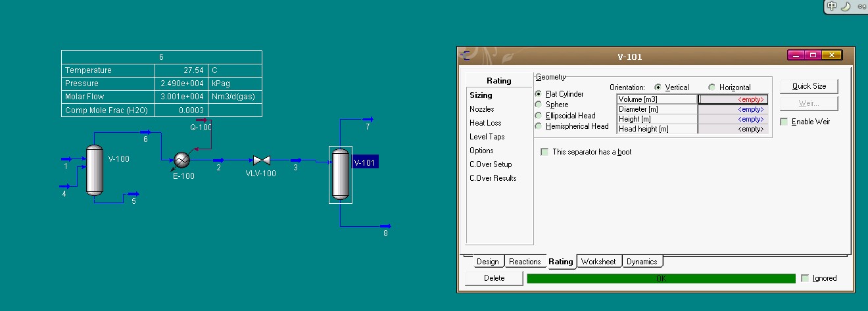
Task: Click the V-101 window title bar
Action: tap(629, 56)
